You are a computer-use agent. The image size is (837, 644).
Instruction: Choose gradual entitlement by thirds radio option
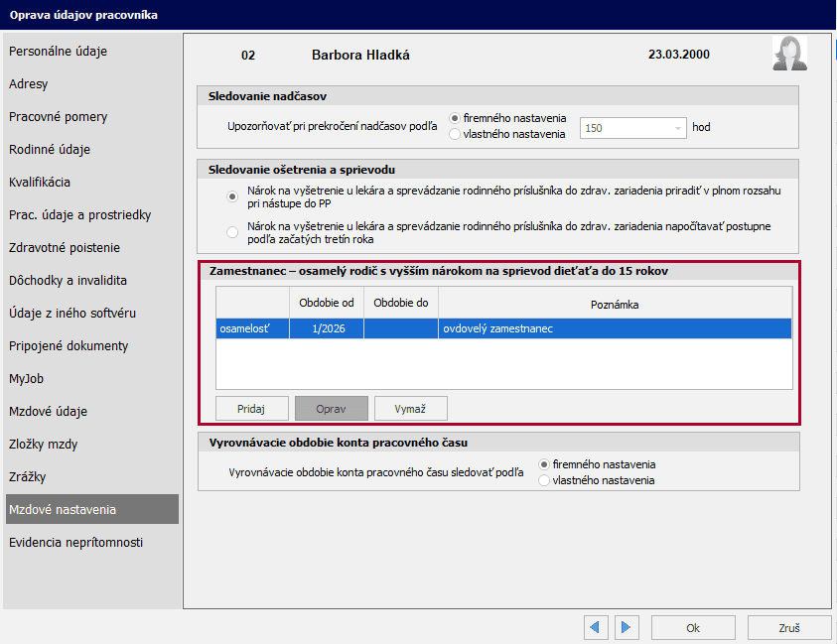(232, 232)
